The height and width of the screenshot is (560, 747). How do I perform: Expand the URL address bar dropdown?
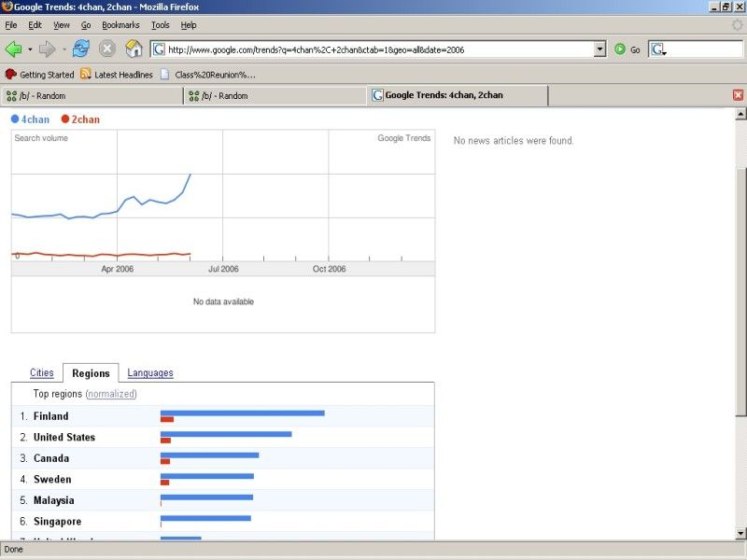tap(599, 49)
